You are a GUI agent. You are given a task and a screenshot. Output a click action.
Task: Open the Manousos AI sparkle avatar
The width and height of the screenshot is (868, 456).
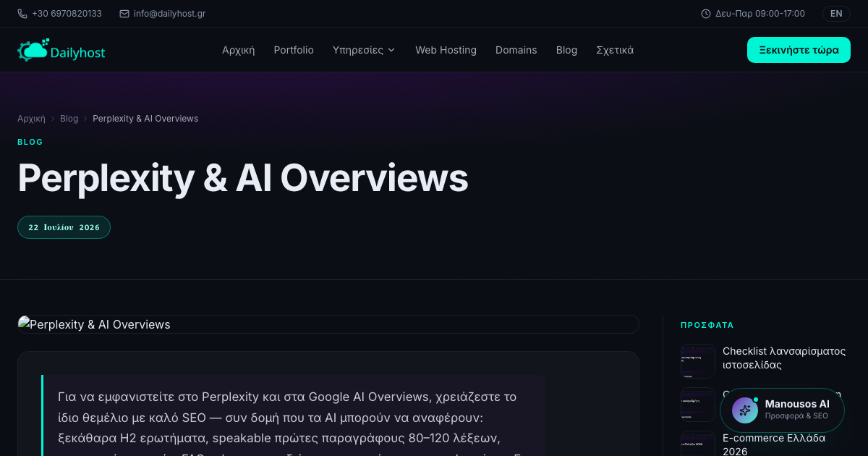[745, 410]
